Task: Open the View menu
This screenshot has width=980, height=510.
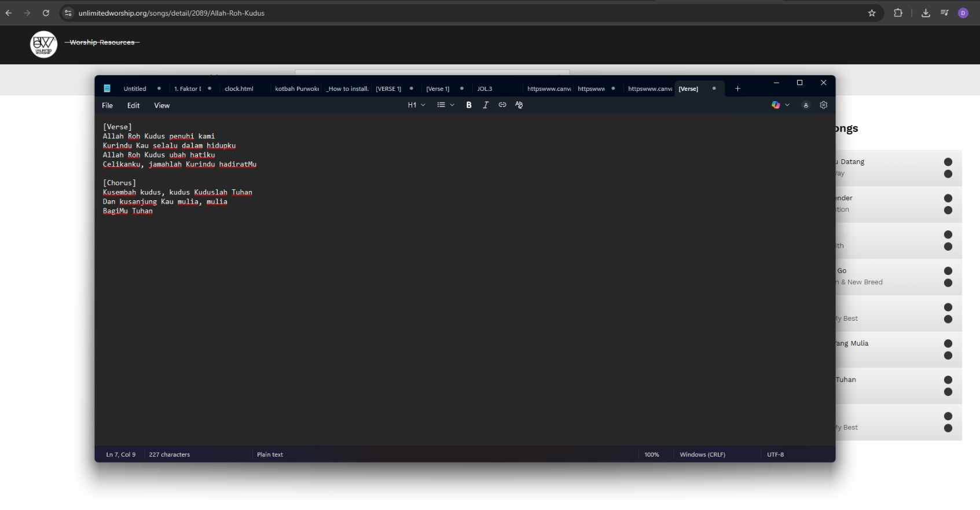Action: pos(162,105)
